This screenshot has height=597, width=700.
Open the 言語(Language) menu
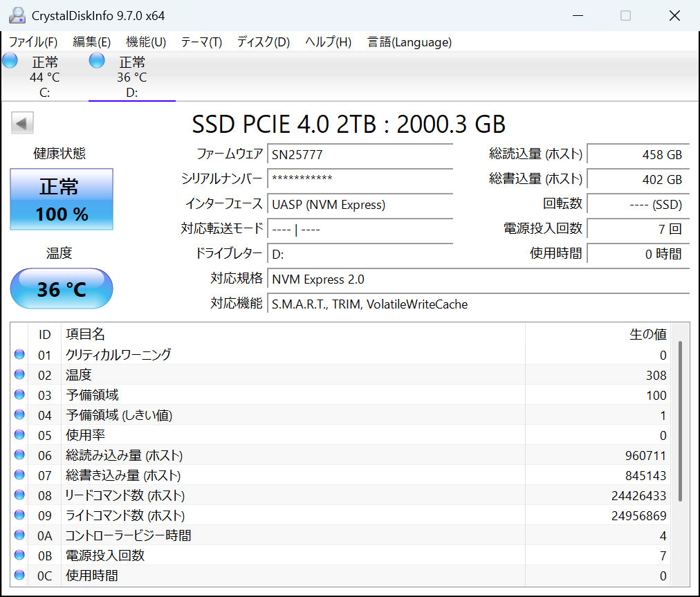[409, 42]
